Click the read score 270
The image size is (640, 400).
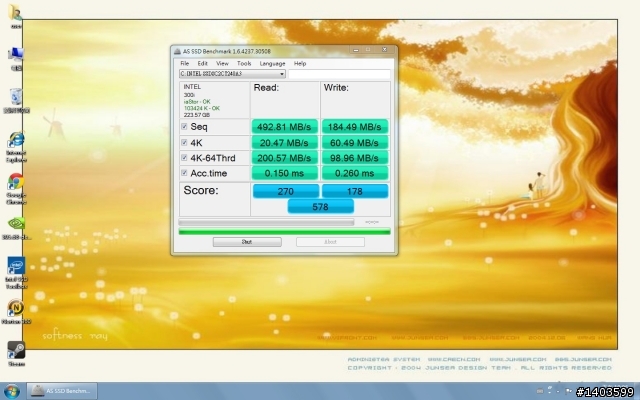click(x=286, y=191)
